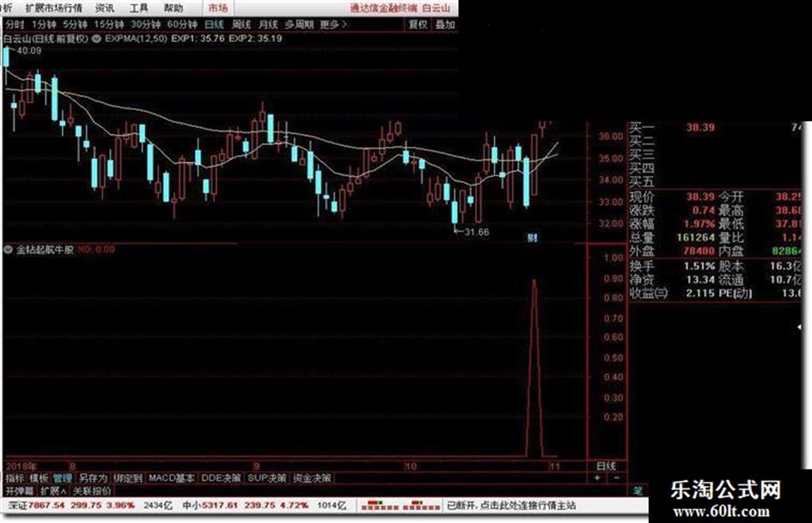Select the 5分钟 period
The height and width of the screenshot is (523, 812).
[75, 24]
